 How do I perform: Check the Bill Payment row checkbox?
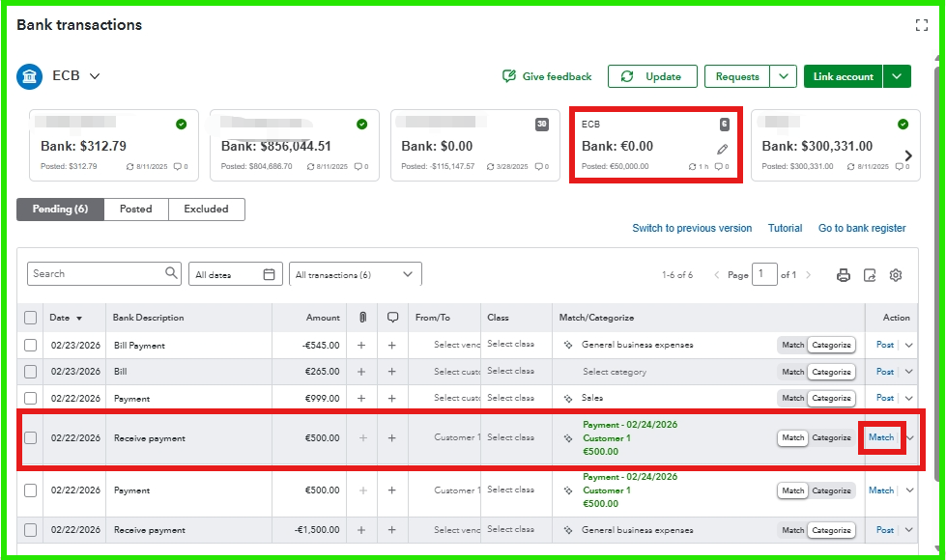tap(31, 345)
